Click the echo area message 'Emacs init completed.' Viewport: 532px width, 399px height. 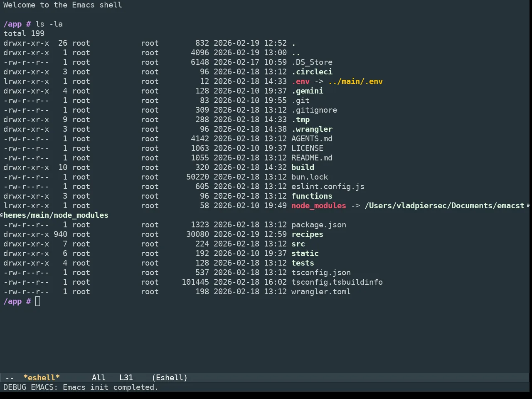point(111,387)
